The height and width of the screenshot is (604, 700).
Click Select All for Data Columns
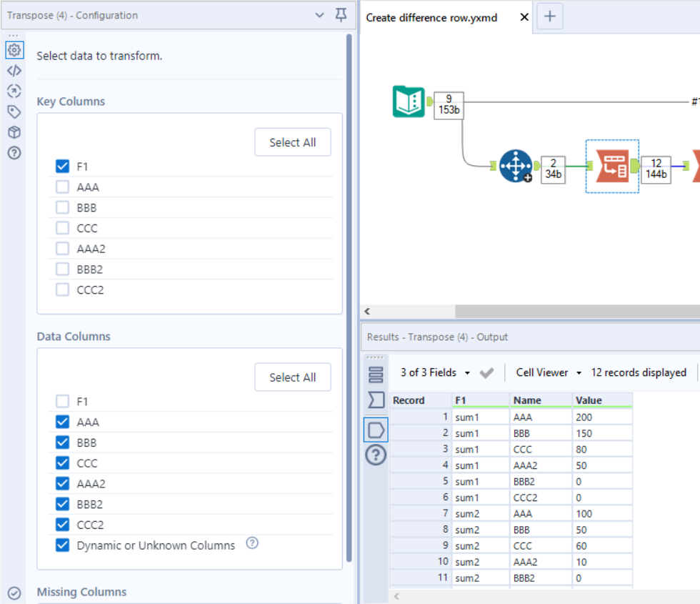point(292,377)
